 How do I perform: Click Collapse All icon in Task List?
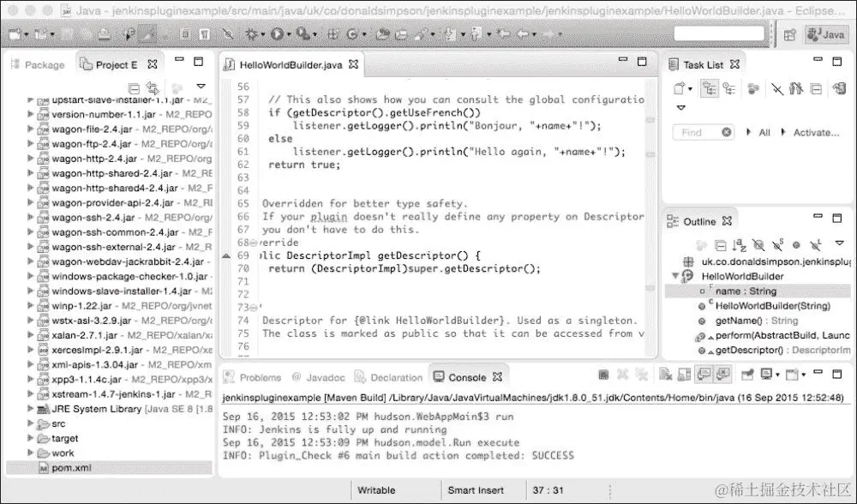(x=816, y=88)
